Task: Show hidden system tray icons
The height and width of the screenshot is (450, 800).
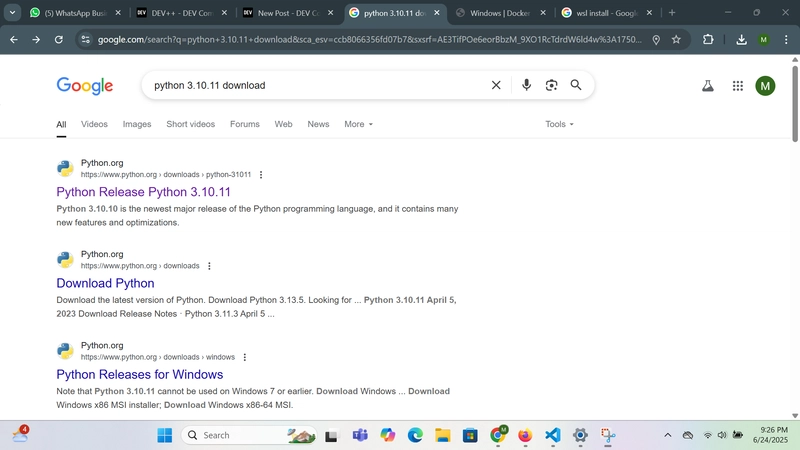Action: [x=667, y=435]
